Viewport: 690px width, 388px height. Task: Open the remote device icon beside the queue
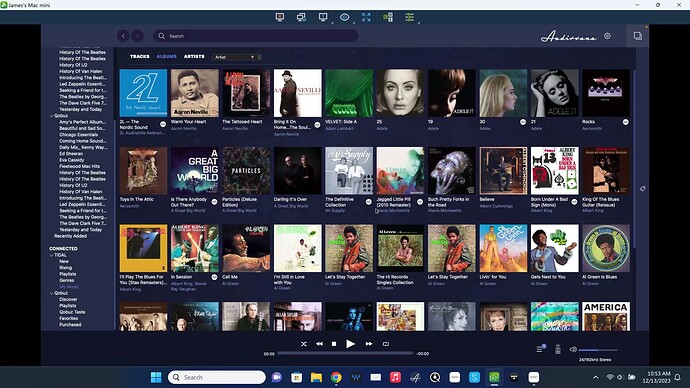558,349
